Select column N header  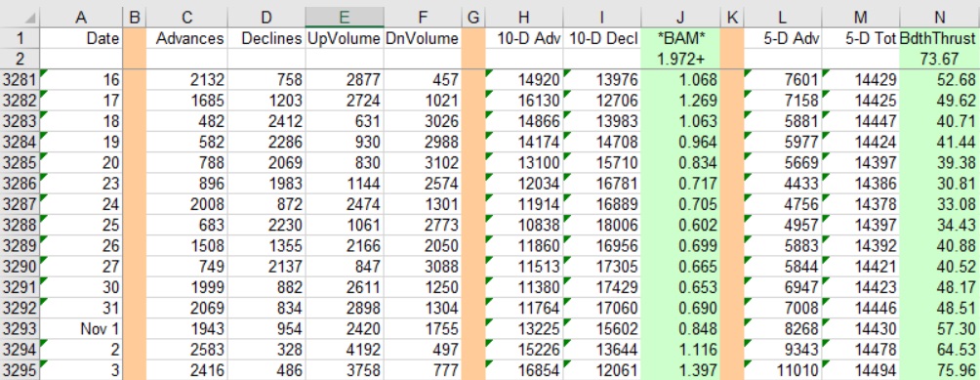[939, 19]
